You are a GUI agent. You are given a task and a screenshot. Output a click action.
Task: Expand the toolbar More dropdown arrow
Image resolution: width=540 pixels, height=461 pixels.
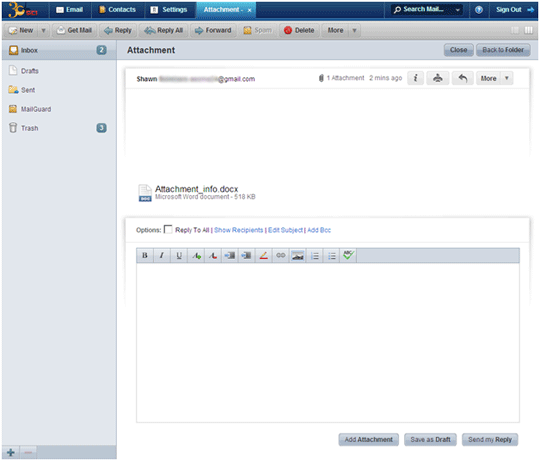point(354,31)
